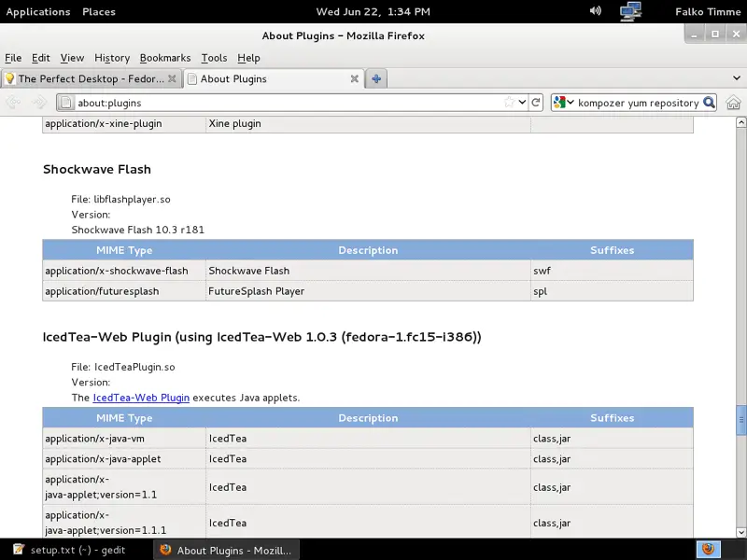Viewport: 747px width, 560px height.
Task: Open a new tab with plus button
Action: pyautogui.click(x=376, y=79)
